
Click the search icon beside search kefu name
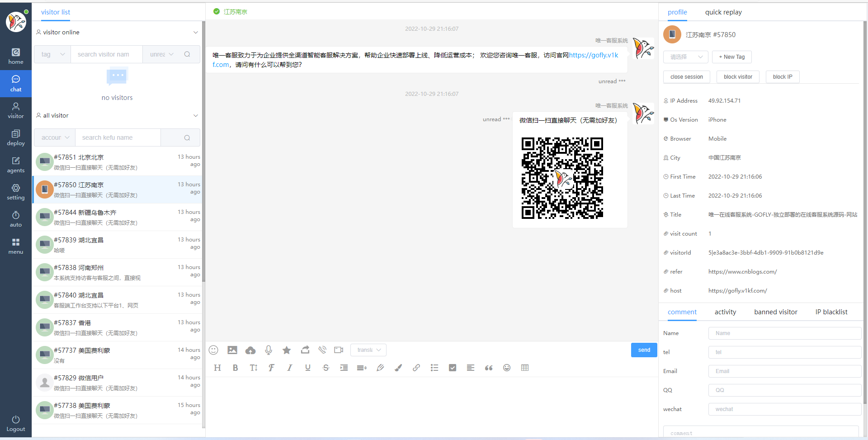(x=187, y=137)
